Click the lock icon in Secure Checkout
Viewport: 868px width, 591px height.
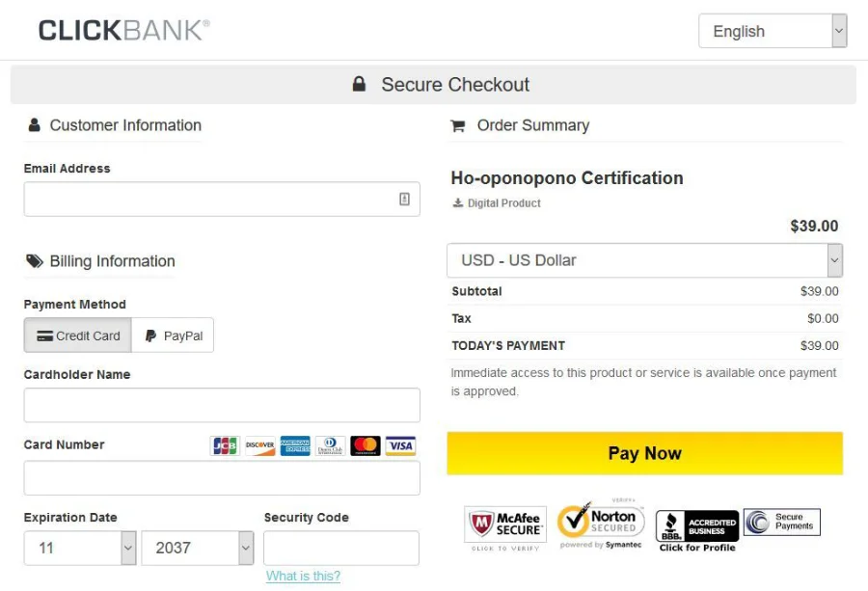point(359,84)
